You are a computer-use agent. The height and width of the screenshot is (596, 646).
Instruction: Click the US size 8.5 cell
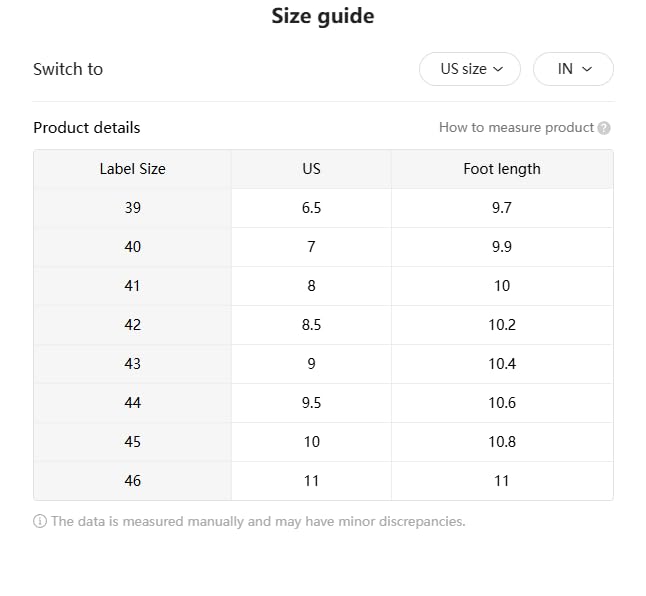pos(311,325)
